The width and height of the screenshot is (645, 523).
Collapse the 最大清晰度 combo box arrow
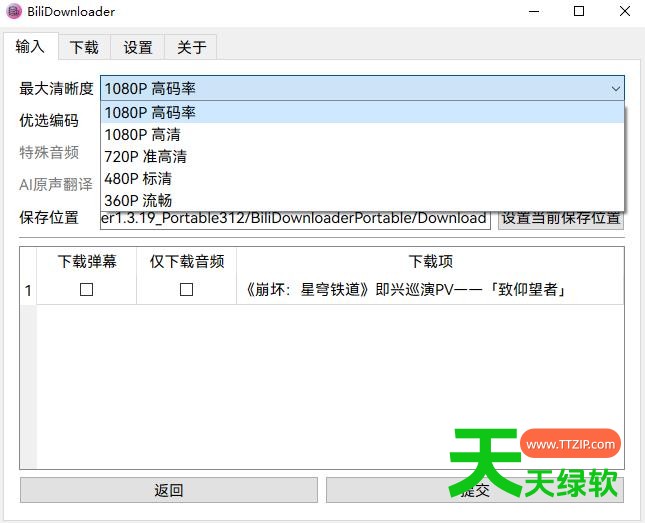point(615,88)
